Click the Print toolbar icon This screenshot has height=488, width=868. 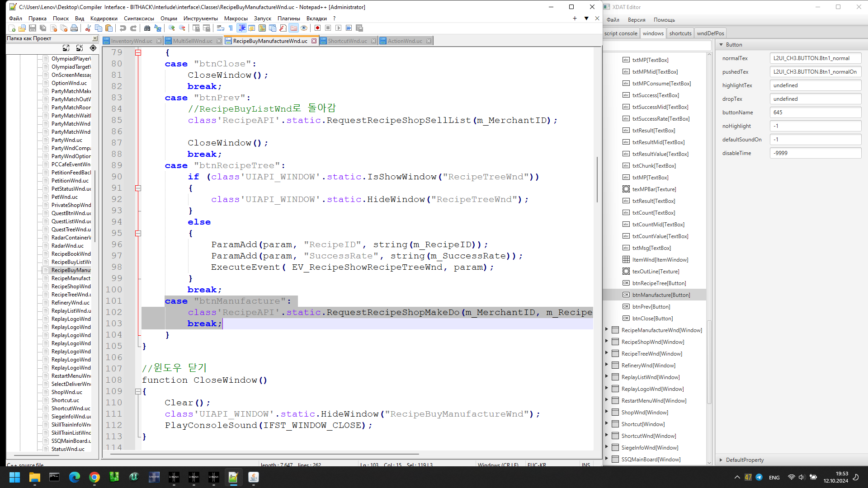pyautogui.click(x=74, y=28)
